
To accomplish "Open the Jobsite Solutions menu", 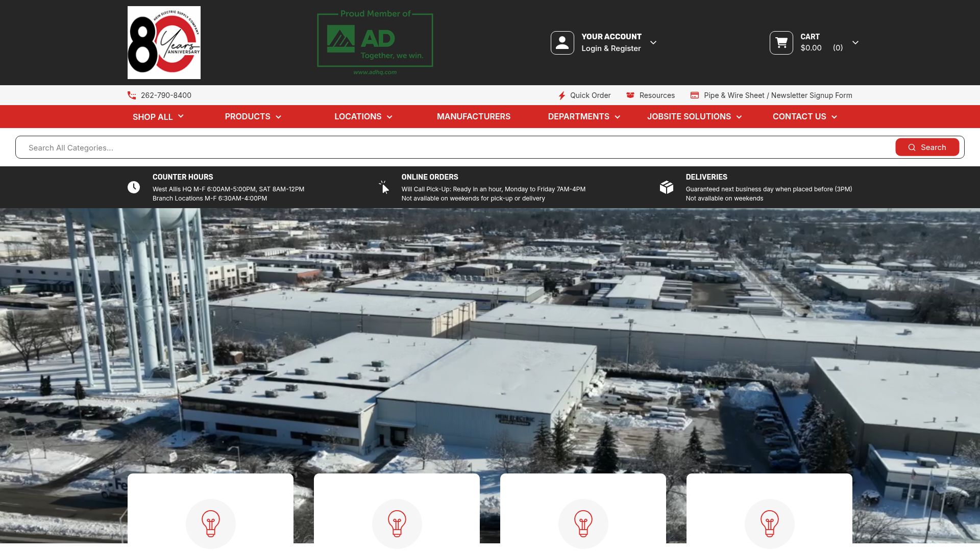I will 695,117.
